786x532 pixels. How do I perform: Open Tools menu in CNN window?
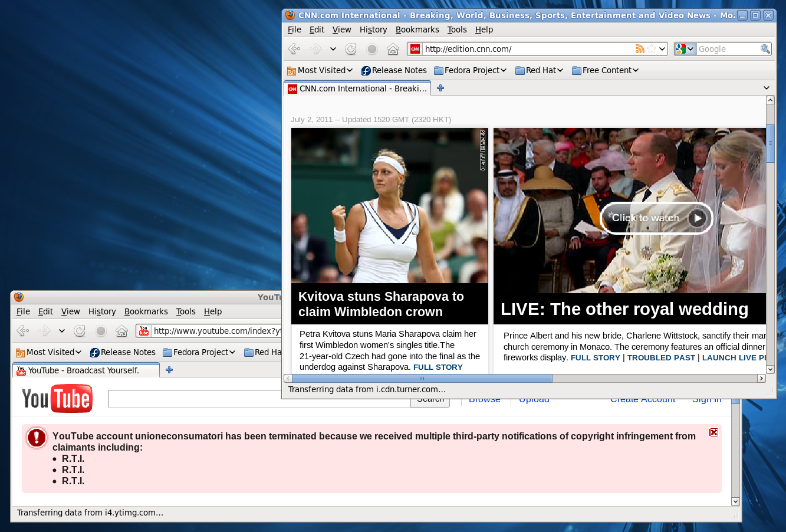(x=457, y=29)
